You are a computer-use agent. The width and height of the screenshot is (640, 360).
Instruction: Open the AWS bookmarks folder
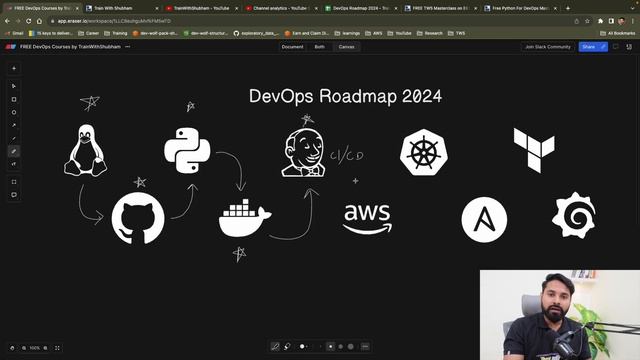(374, 33)
